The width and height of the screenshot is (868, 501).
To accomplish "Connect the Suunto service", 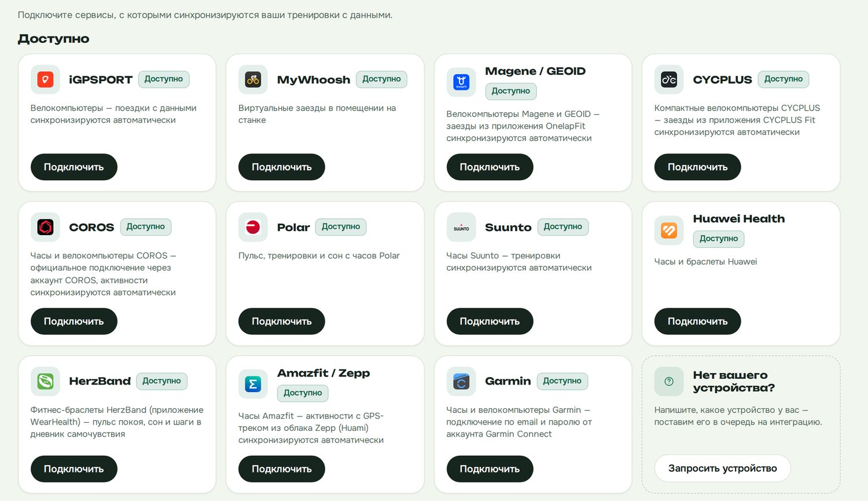I will pyautogui.click(x=490, y=321).
